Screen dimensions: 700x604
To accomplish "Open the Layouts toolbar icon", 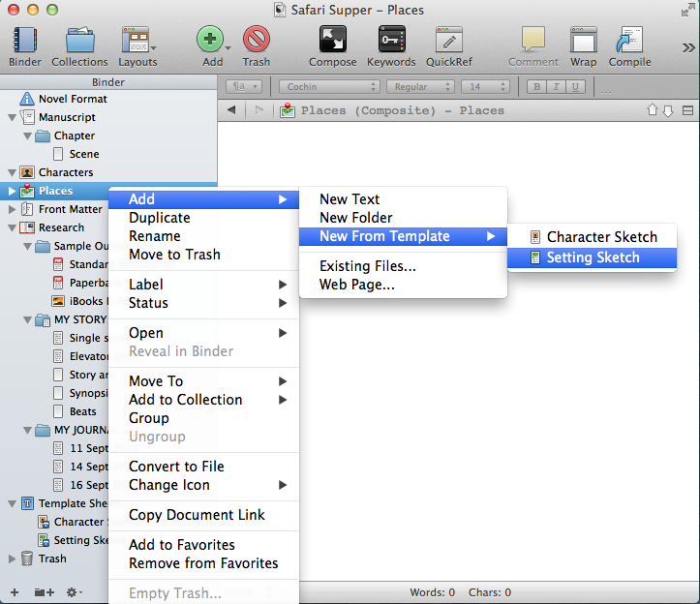I will click(136, 40).
